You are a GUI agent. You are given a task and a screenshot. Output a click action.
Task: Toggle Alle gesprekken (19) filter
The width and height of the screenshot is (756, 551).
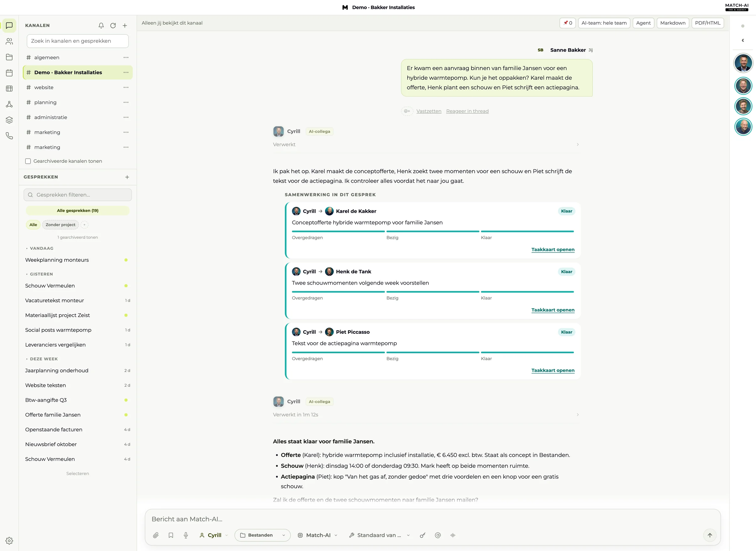coord(77,210)
